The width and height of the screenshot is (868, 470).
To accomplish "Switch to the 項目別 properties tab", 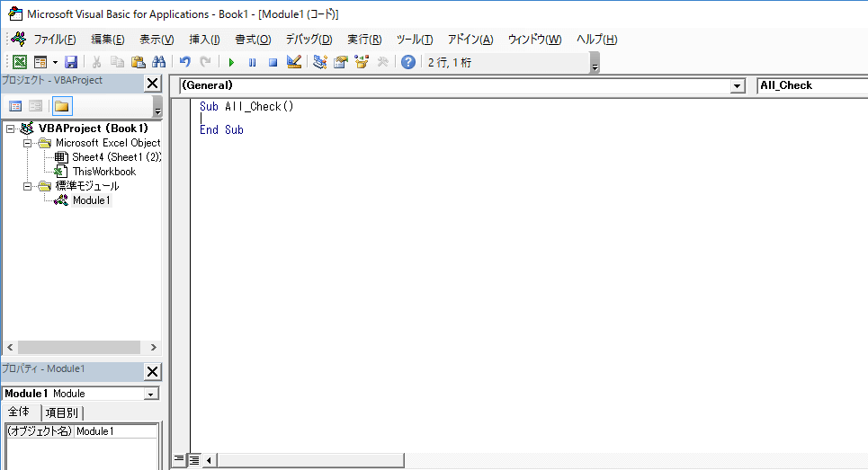I will coord(62,412).
